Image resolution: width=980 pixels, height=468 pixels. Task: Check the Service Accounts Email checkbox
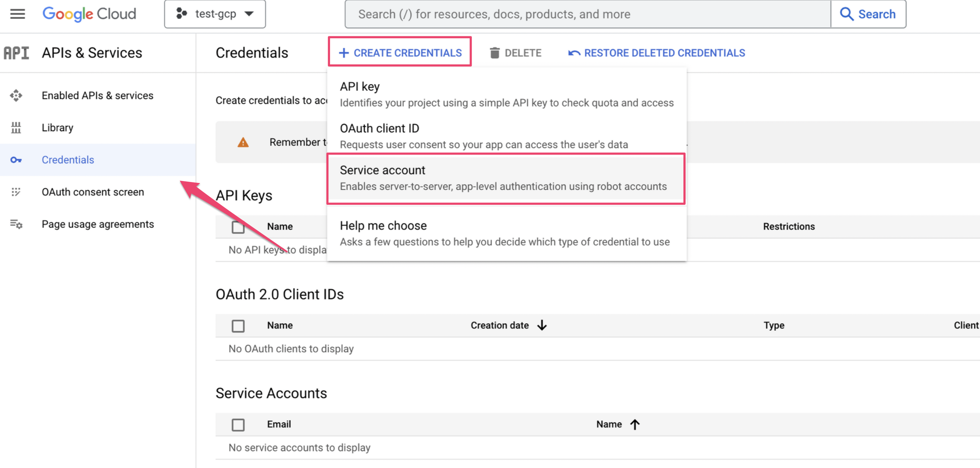[238, 425]
